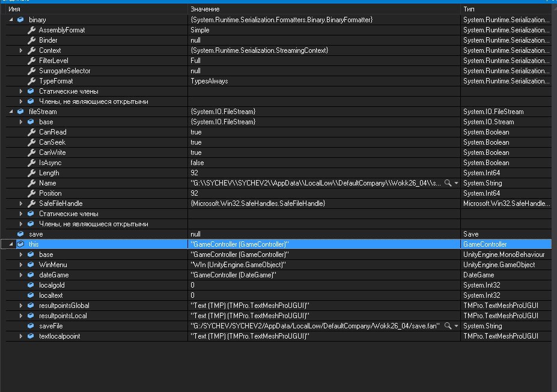557x392 pixels.
Task: Select the FilterLevel value 'Full'
Action: click(195, 61)
